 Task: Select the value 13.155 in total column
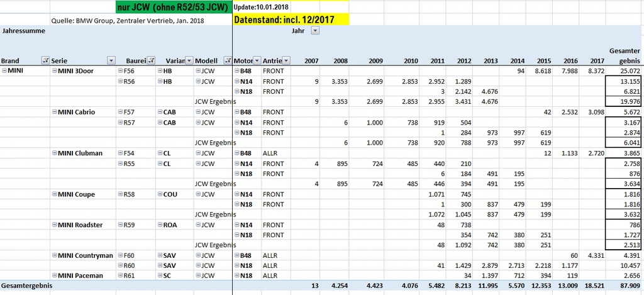(630, 81)
